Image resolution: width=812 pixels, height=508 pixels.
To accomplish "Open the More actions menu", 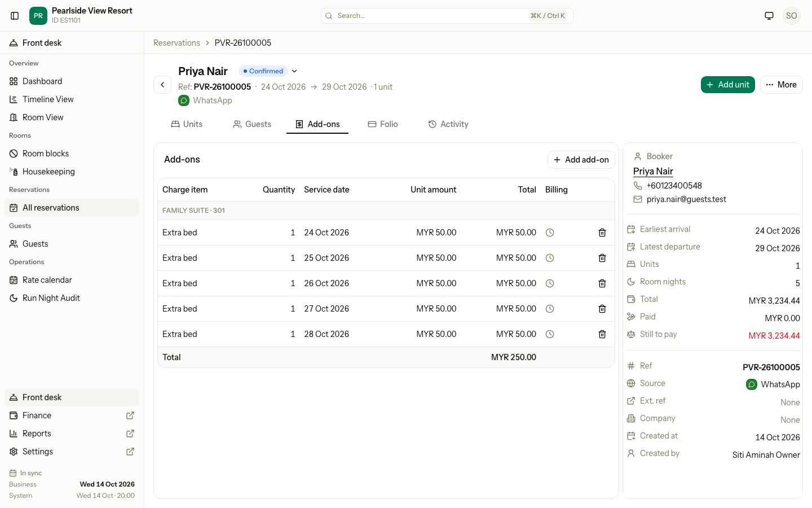I will coord(782,85).
